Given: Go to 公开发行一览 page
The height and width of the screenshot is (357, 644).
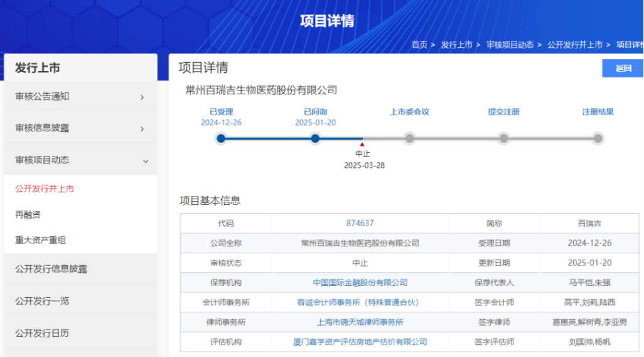Looking at the screenshot, I should 42,301.
